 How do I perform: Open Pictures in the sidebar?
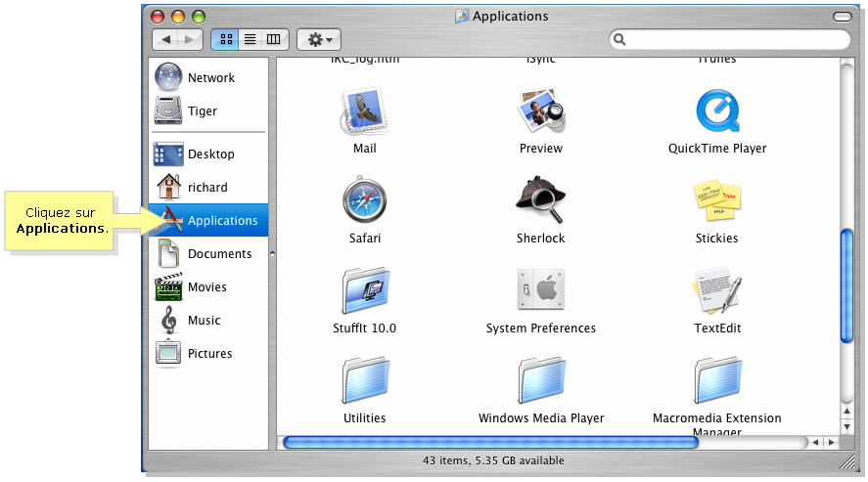tap(208, 353)
